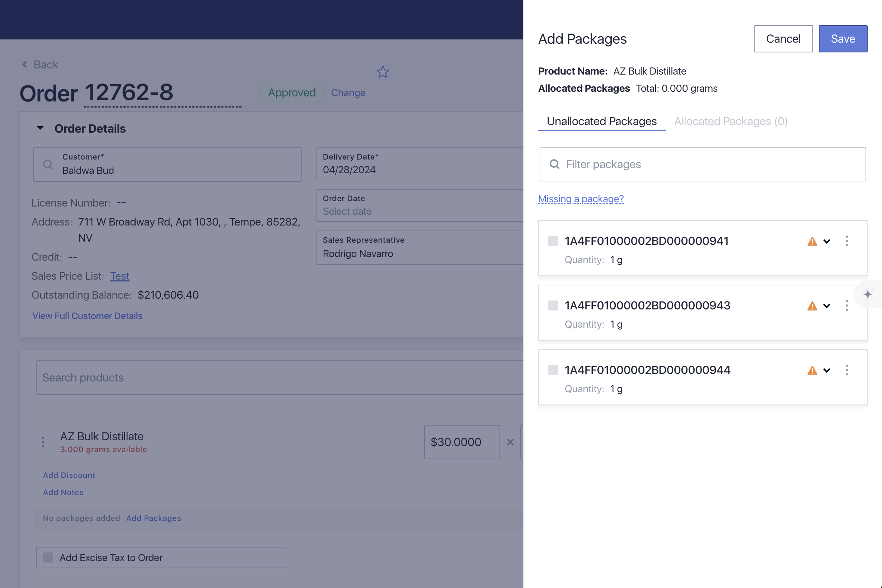This screenshot has height=588, width=882.
Task: Cancel the Add Packages panel
Action: click(x=783, y=39)
